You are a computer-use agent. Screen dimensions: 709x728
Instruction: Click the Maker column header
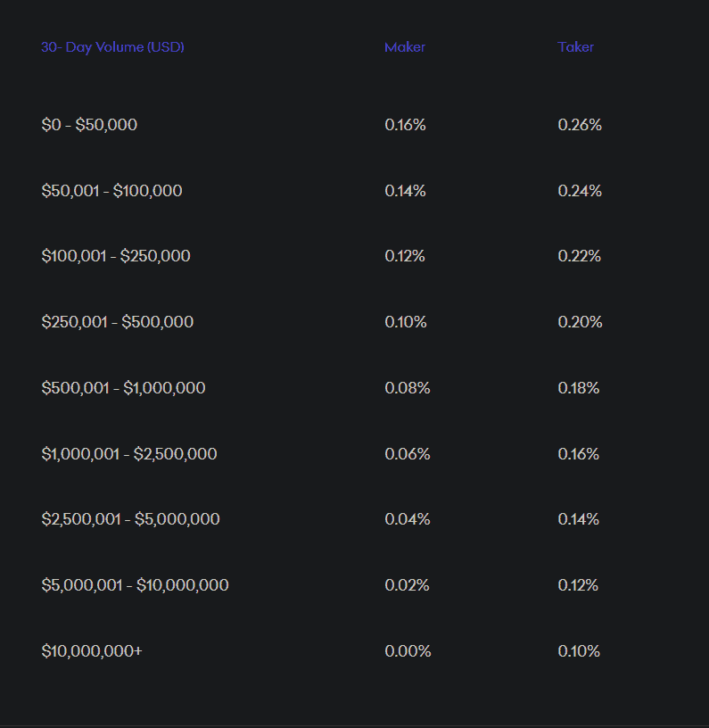405,47
